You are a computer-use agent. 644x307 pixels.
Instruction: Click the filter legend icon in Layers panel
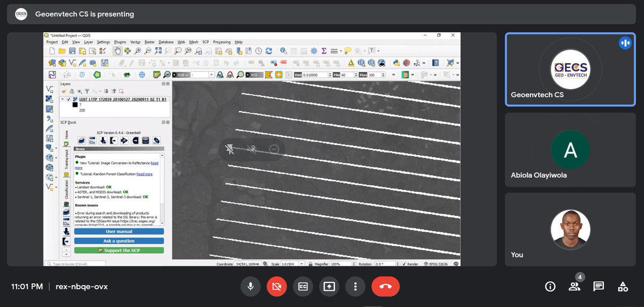tap(87, 91)
